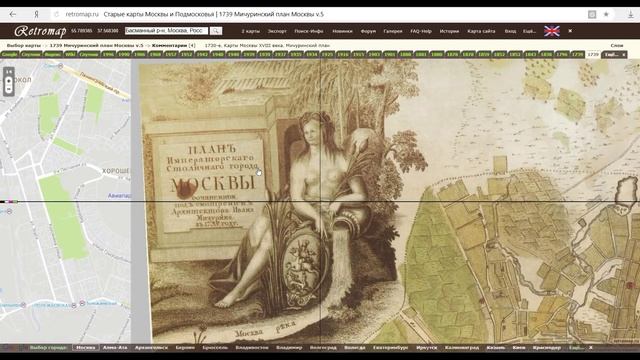Click the address search input field
The height and width of the screenshot is (360, 640).
click(167, 31)
